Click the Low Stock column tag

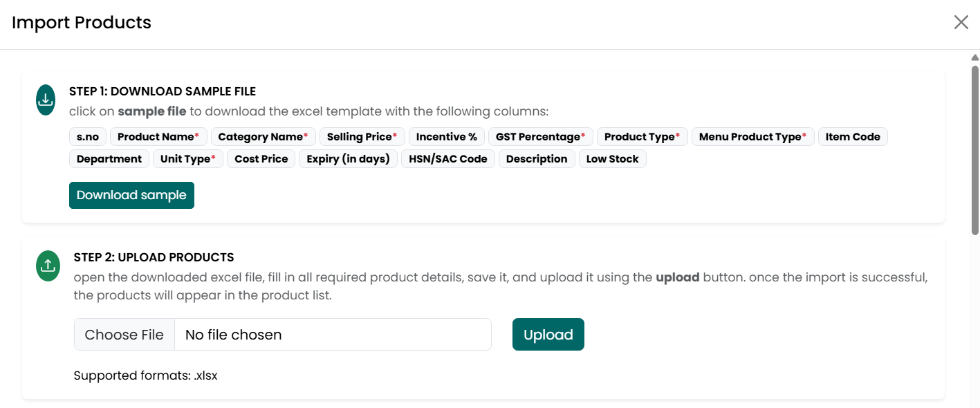tap(613, 159)
